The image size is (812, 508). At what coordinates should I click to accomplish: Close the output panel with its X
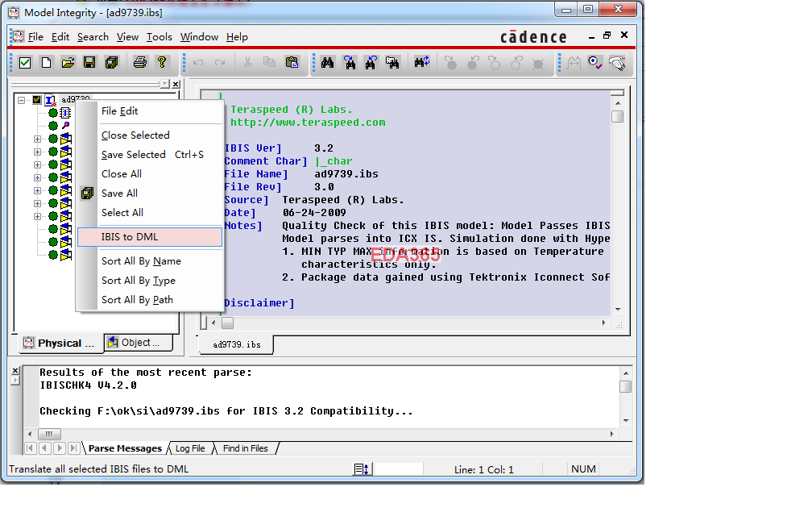click(x=15, y=371)
